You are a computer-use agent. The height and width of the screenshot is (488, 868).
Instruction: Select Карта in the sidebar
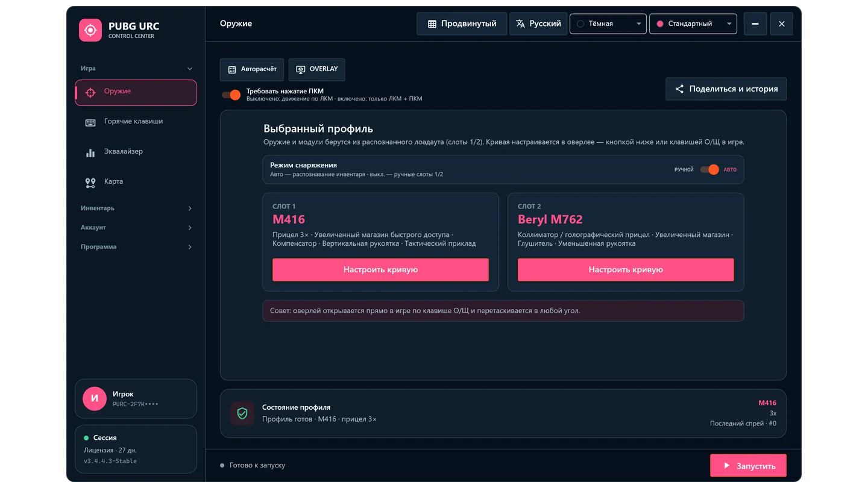(136, 183)
